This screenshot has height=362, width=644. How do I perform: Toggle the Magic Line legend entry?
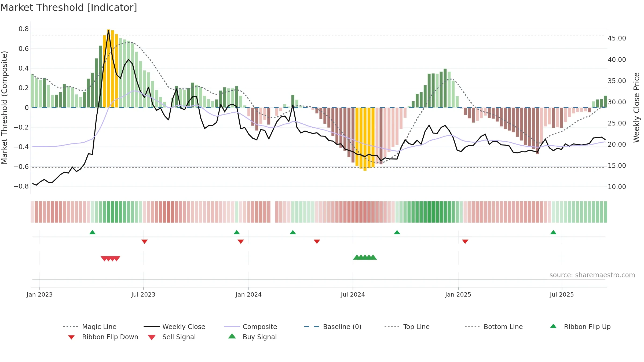(90, 327)
